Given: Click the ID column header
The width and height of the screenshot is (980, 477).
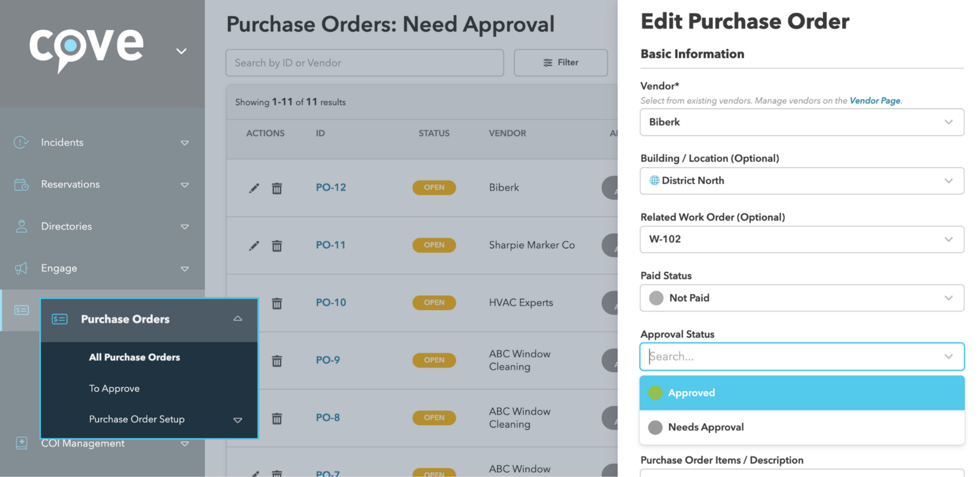Looking at the screenshot, I should (320, 133).
